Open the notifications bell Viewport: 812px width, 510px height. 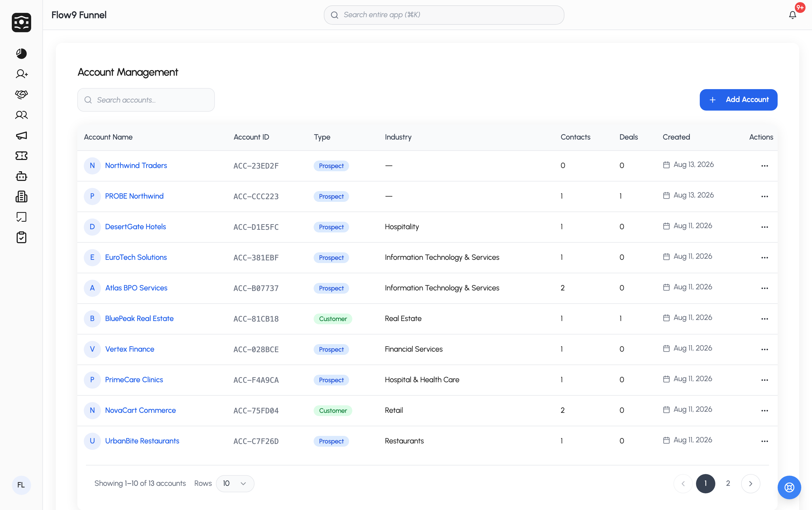pos(792,15)
